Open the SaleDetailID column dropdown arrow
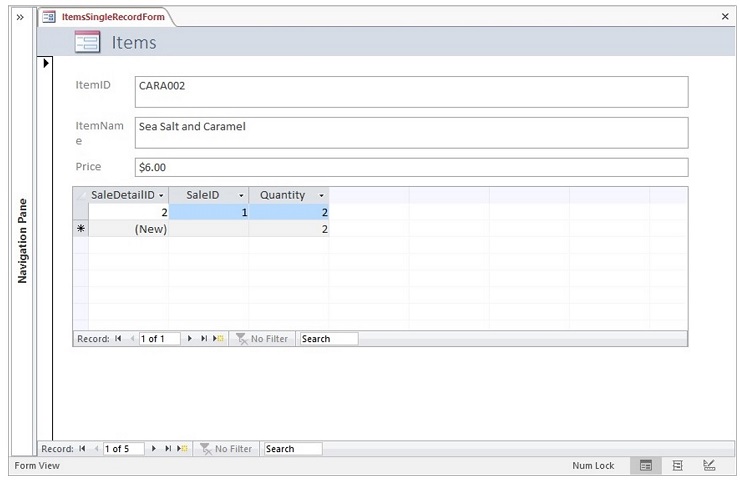Viewport: 740px width, 482px height. coord(161,196)
